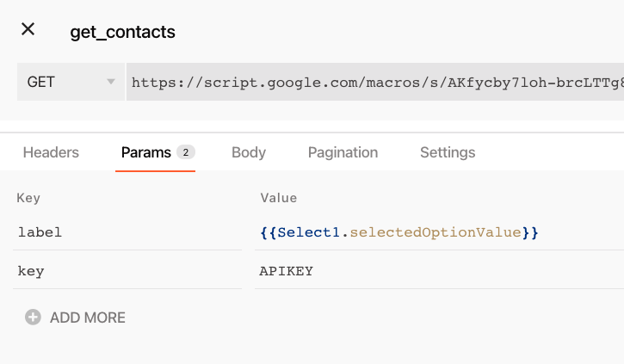The height and width of the screenshot is (364, 624).
Task: Click the APIKEY value field
Action: [x=439, y=271]
